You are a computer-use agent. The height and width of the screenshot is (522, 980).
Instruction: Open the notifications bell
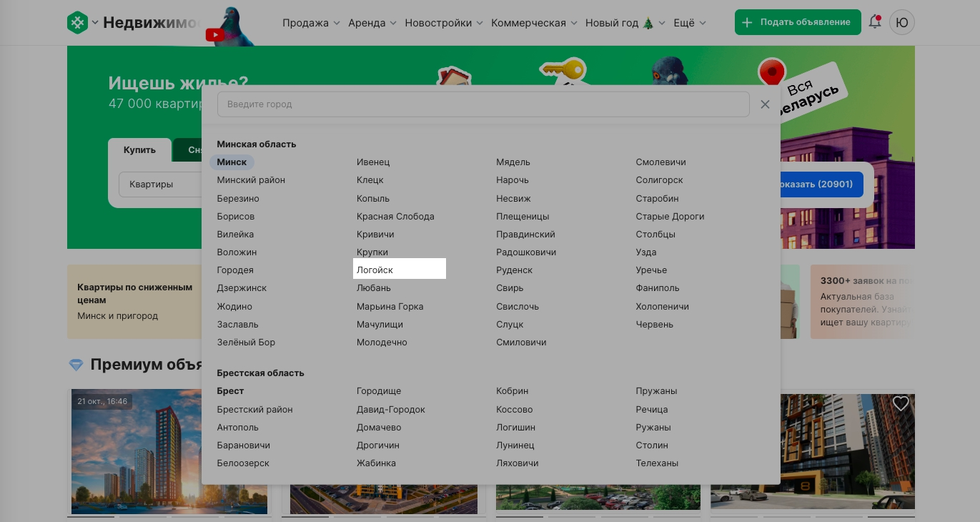click(x=875, y=22)
